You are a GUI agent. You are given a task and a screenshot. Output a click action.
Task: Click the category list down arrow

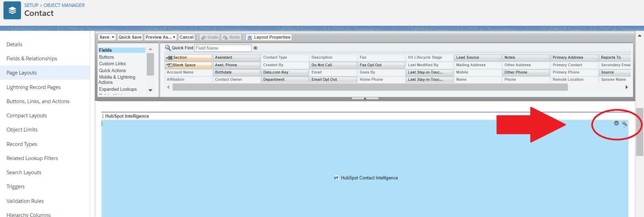coord(150,90)
